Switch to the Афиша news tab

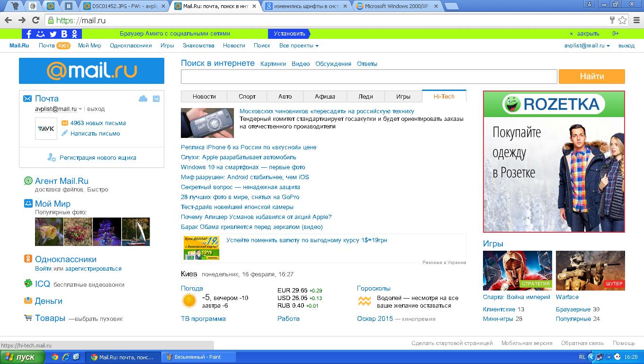pyautogui.click(x=325, y=96)
